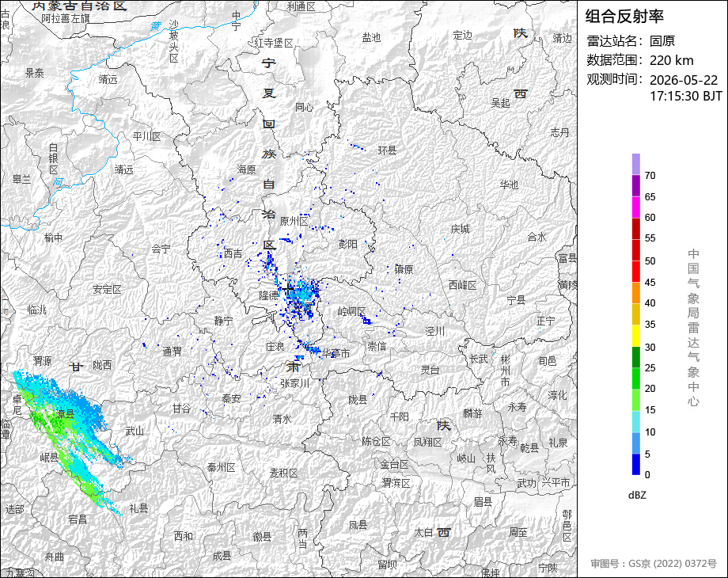Click the radar station name 固原
Image resolution: width=728 pixels, height=578 pixels.
[x=662, y=41]
